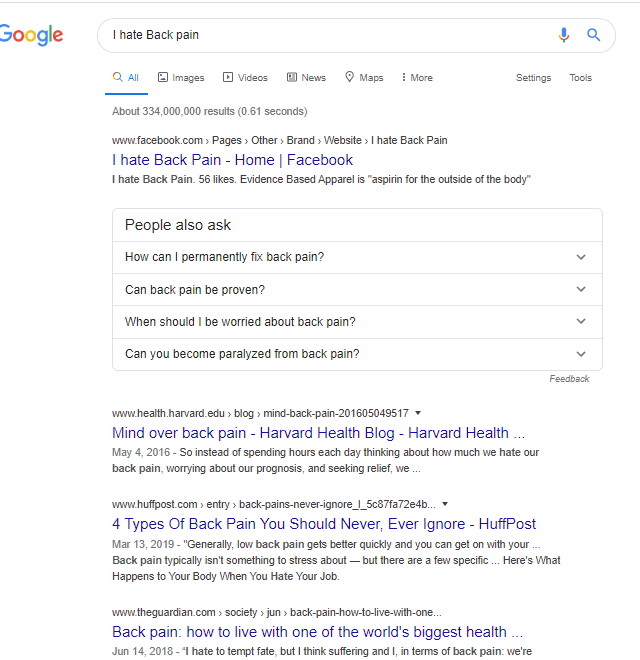Open the Harvard Health Blog result
The height and width of the screenshot is (660, 640).
click(318, 433)
